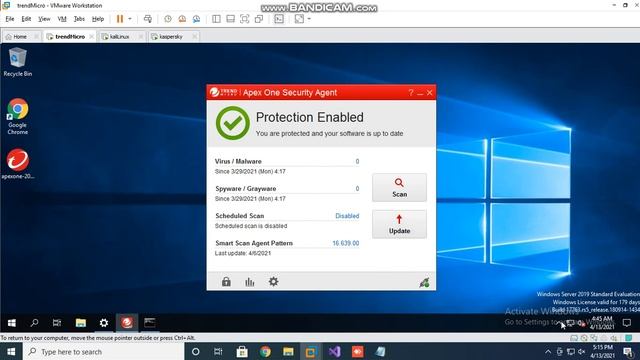
Task: Open the VMware VM menu
Action: coord(62,19)
